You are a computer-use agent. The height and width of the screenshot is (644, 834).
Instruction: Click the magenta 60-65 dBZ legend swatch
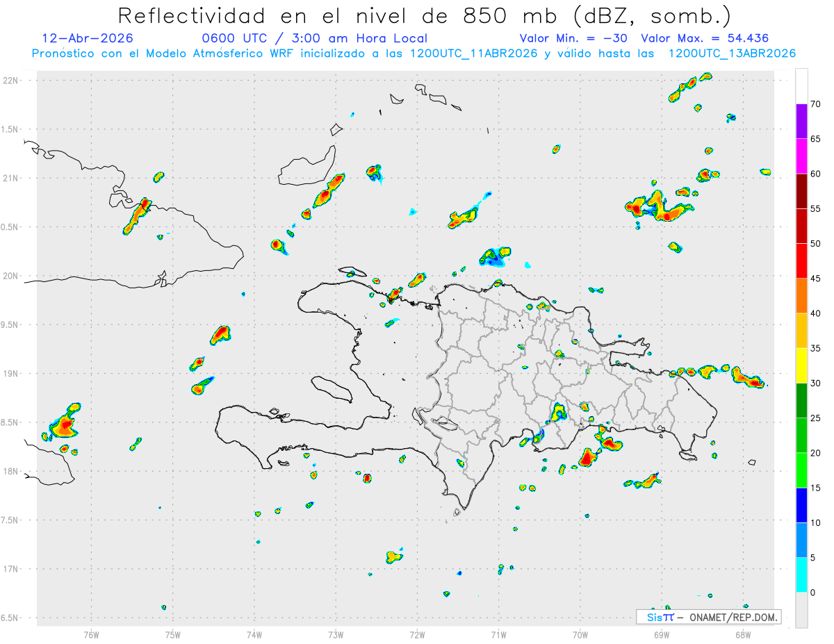click(x=801, y=156)
